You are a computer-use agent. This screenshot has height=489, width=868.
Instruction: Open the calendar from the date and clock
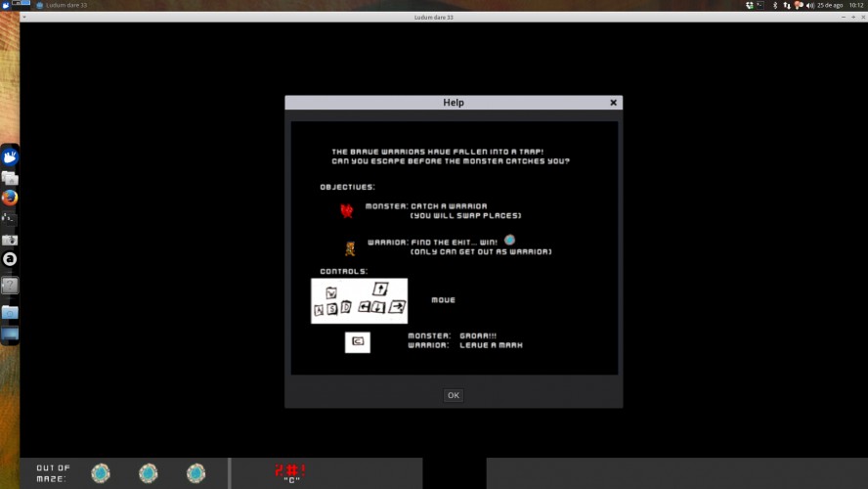841,5
